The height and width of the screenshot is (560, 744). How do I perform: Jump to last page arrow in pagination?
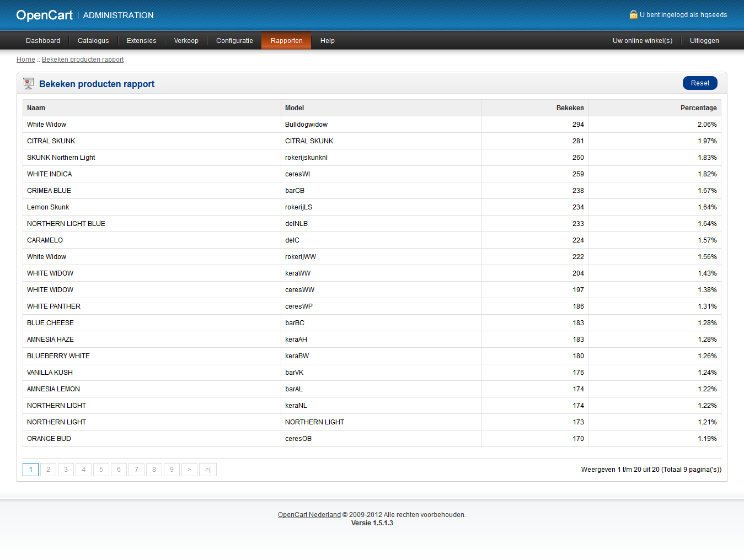click(208, 470)
